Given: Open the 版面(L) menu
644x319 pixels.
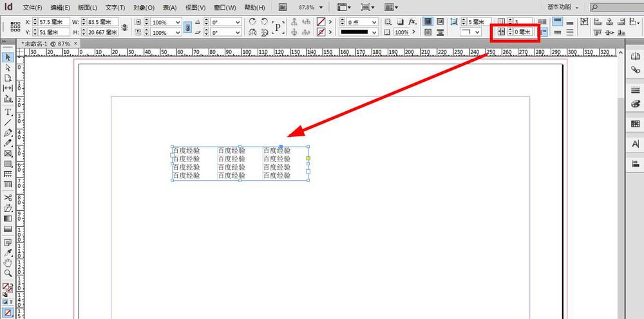Looking at the screenshot, I should click(x=87, y=7).
